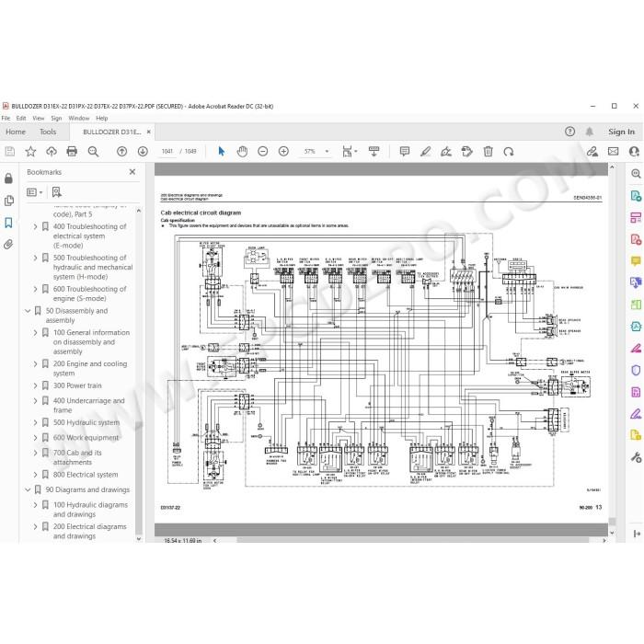This screenshot has height=644, width=644.
Task: Expand 400 Troubleshooting of electrical system
Action: tap(35, 226)
